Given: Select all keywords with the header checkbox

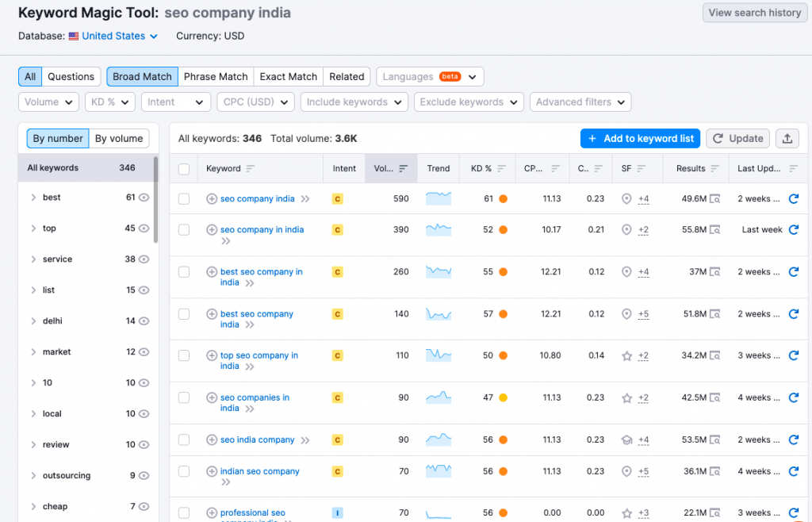Looking at the screenshot, I should (184, 168).
